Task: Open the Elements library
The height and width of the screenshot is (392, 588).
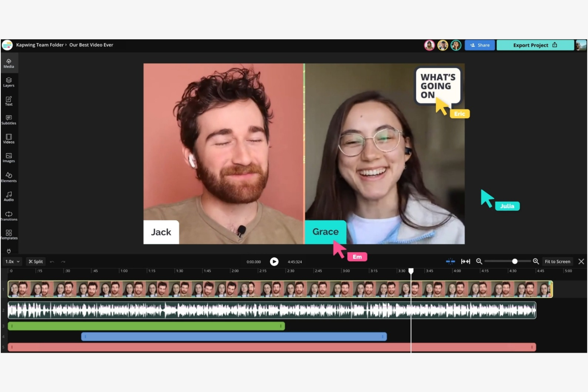Action: tap(8, 177)
